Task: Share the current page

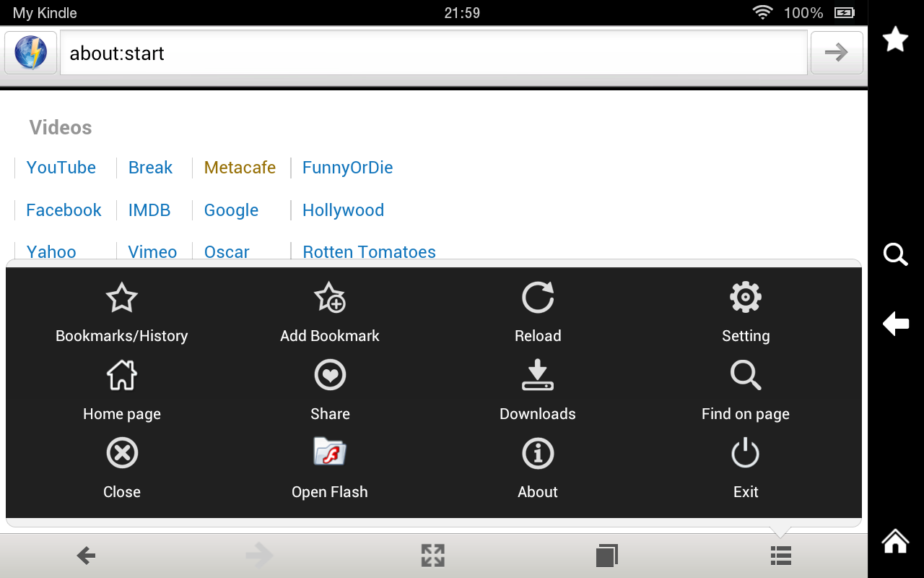Action: 330,390
